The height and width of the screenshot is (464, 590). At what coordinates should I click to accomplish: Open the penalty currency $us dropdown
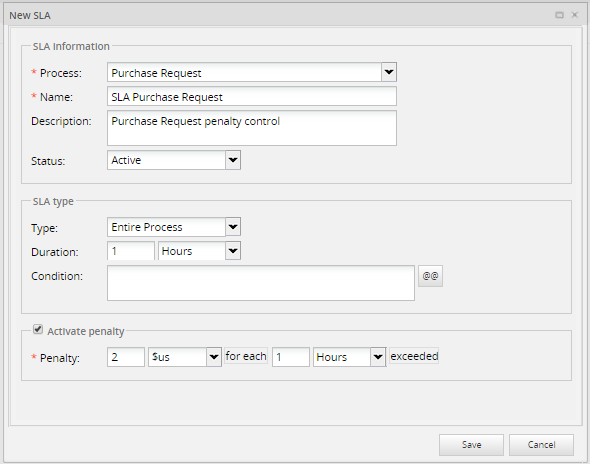click(214, 357)
